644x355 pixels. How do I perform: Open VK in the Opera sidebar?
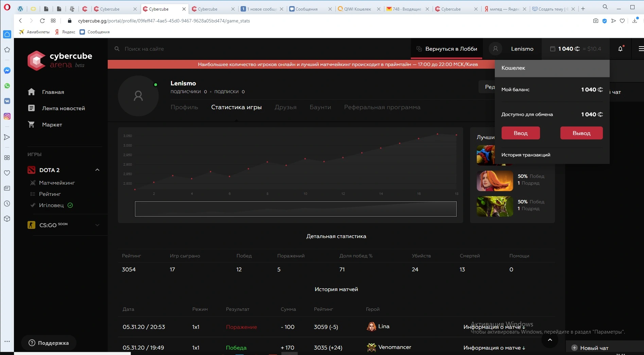(x=7, y=101)
